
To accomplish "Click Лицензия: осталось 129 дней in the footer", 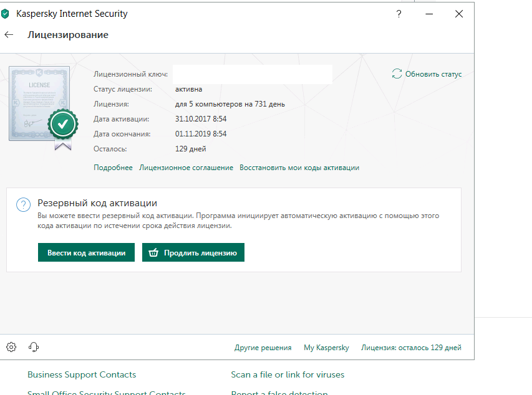I will [x=411, y=348].
